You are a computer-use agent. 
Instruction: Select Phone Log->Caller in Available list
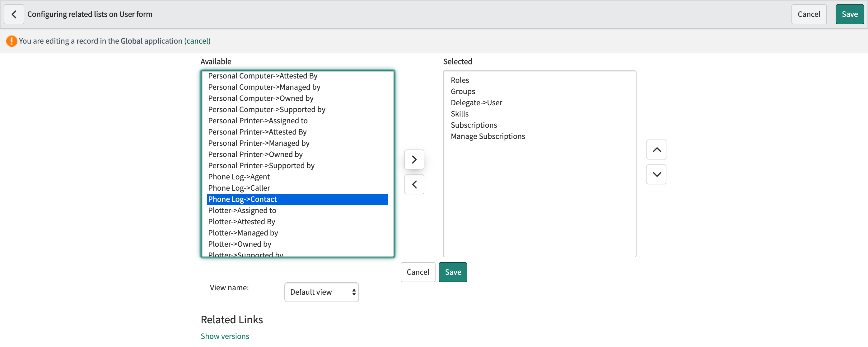(239, 188)
